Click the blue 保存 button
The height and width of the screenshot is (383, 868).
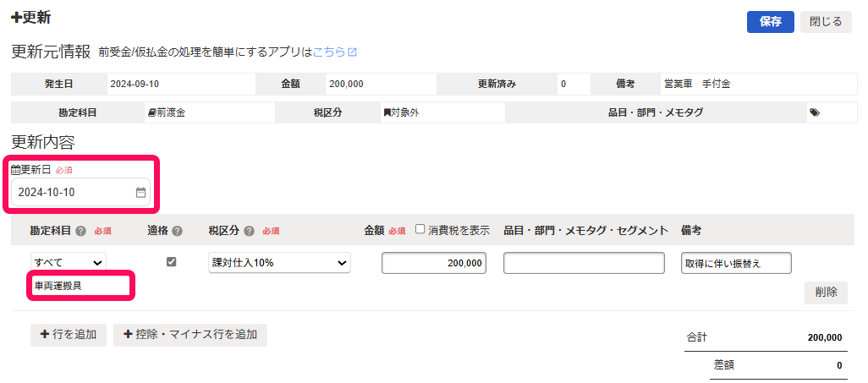click(x=771, y=22)
